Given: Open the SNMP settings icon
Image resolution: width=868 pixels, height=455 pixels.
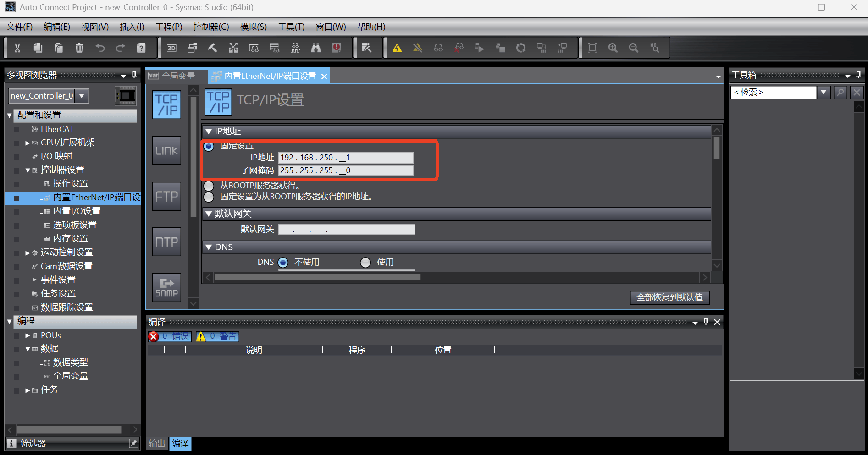Looking at the screenshot, I should tap(166, 287).
